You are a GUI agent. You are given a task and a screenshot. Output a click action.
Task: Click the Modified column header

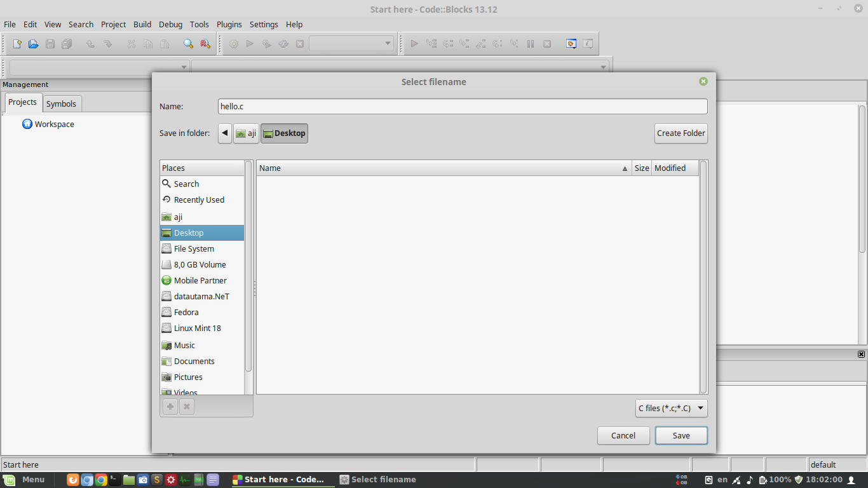(x=675, y=168)
